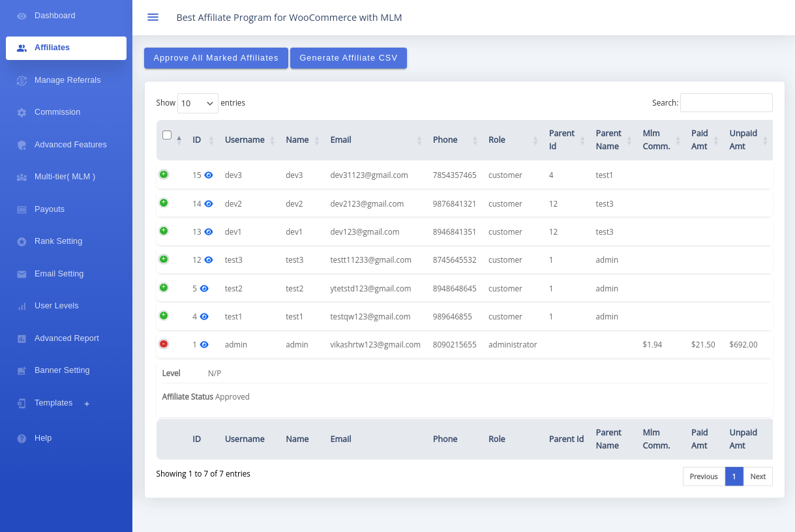Focus the Search input field
Viewport: 795px width, 532px height.
727,103
